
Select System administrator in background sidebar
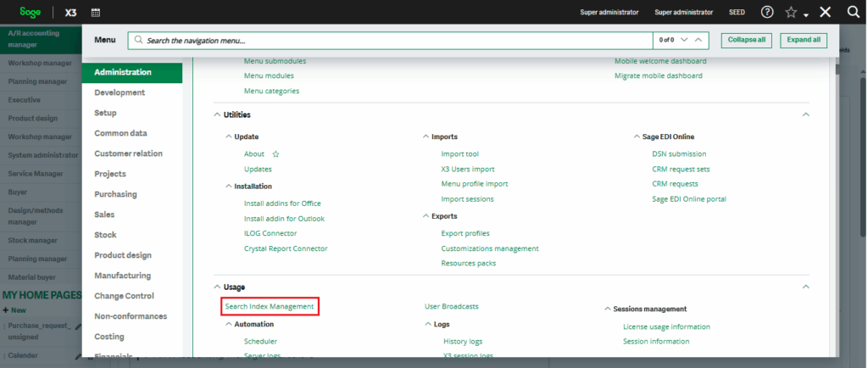[x=43, y=155]
